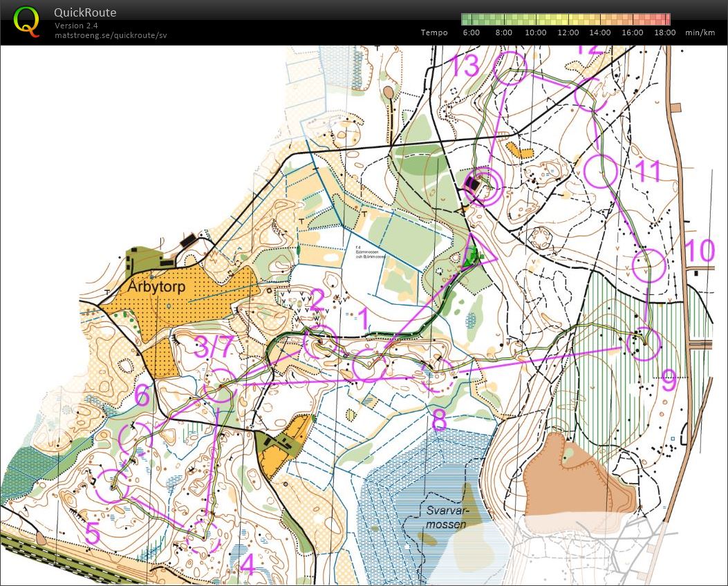728x586 pixels.
Task: Click the Arbytorp place name on map
Action: coord(156,286)
